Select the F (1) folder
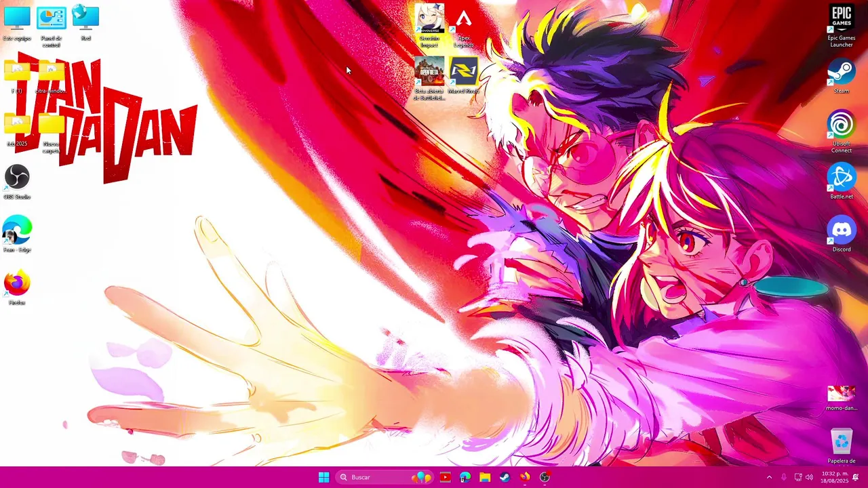868x488 pixels. point(17,77)
